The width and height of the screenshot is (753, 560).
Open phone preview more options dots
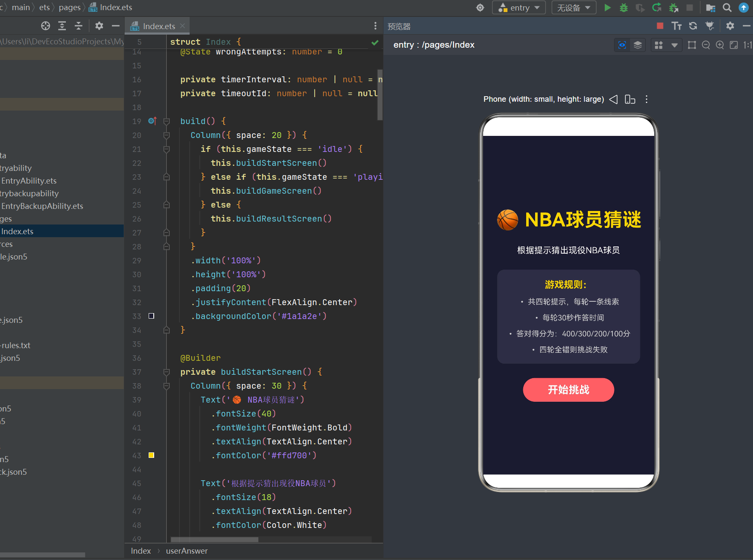tap(647, 99)
